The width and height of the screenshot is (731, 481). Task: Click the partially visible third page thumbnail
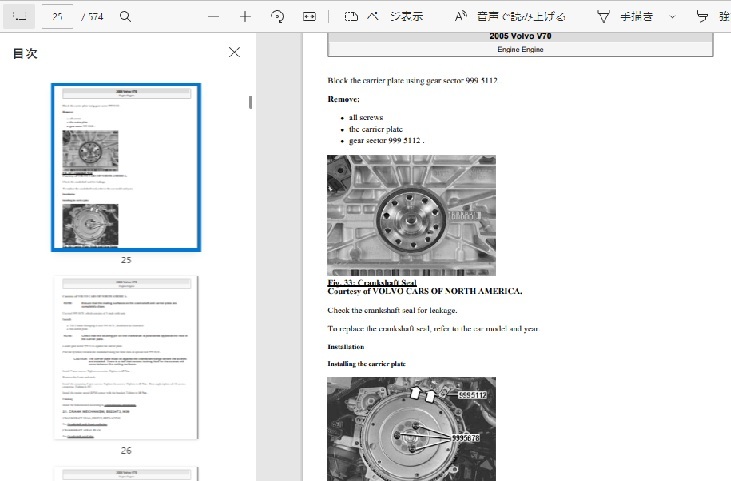tap(126, 474)
